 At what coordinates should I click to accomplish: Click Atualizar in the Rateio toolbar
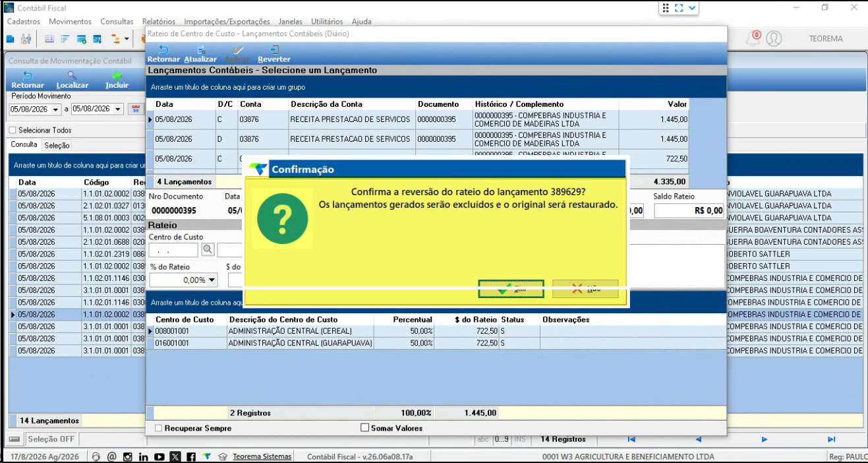click(200, 54)
